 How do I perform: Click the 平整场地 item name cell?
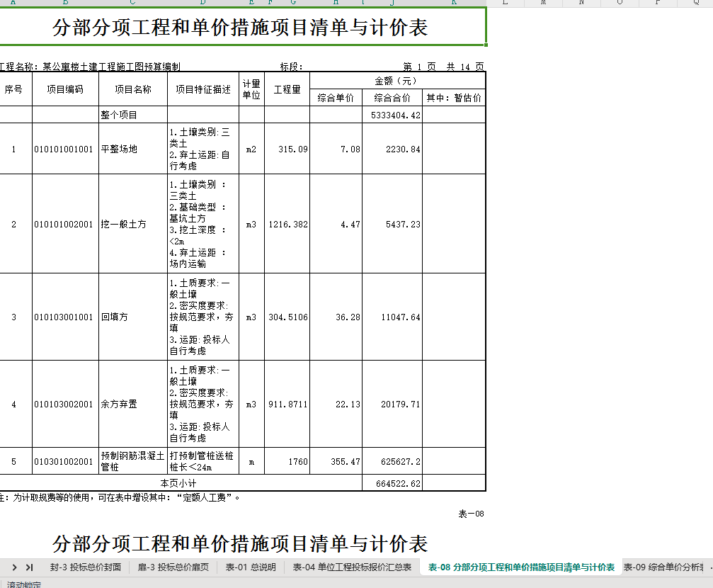coord(133,149)
